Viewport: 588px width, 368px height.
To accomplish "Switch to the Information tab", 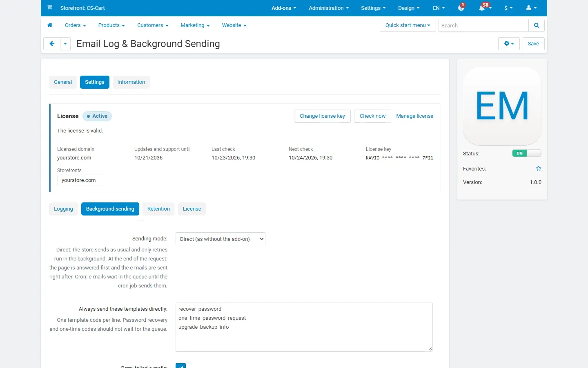I will point(131,82).
